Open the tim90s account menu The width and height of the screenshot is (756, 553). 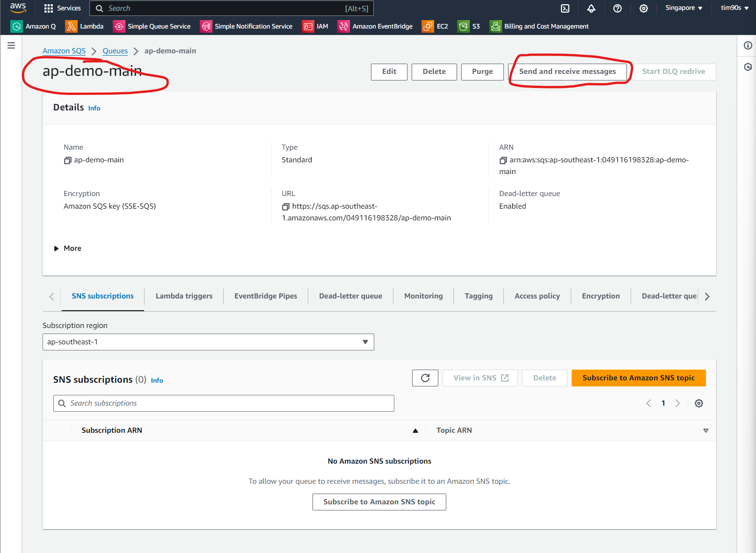tap(734, 8)
